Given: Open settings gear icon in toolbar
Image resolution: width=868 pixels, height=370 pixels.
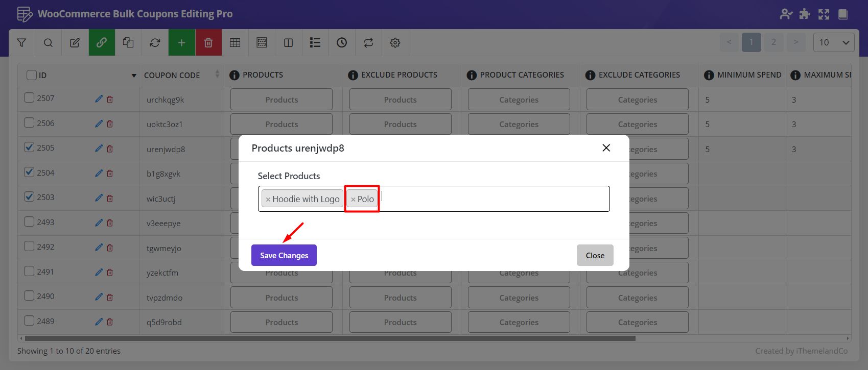Looking at the screenshot, I should click(395, 43).
